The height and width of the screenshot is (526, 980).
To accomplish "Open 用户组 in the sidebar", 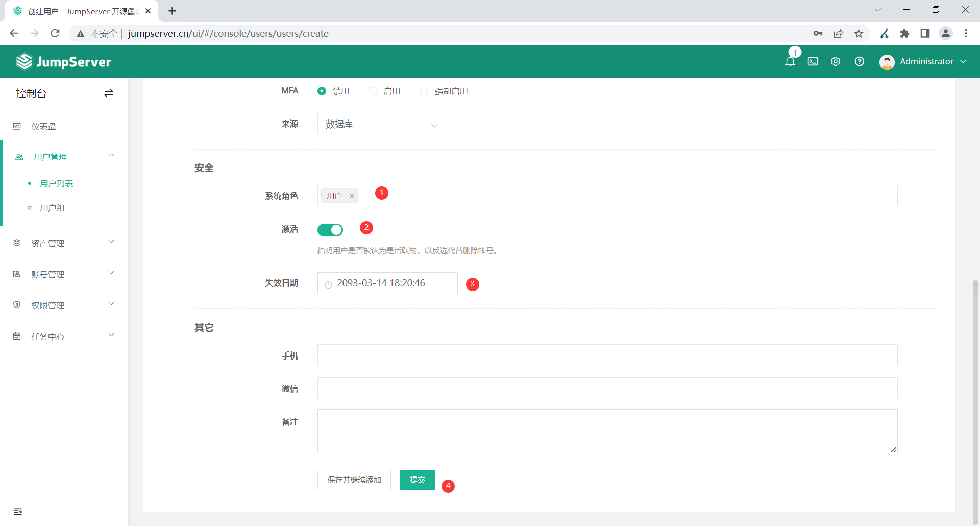I will pyautogui.click(x=53, y=208).
